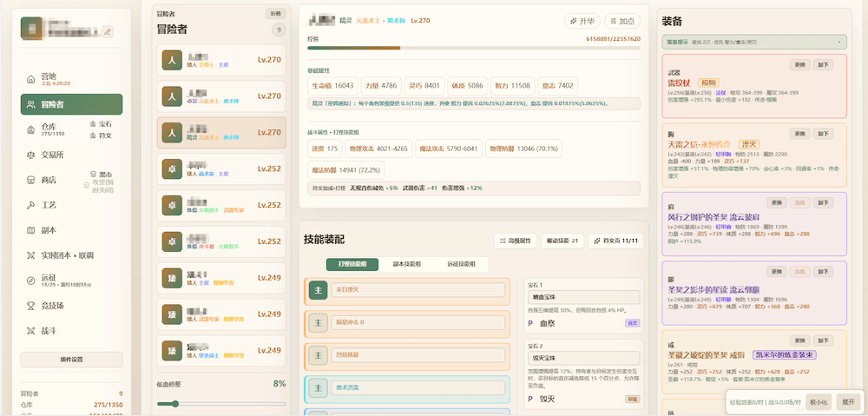Open the 末日湮灭 skill dropdown
868x416 pixels.
[x=418, y=290]
